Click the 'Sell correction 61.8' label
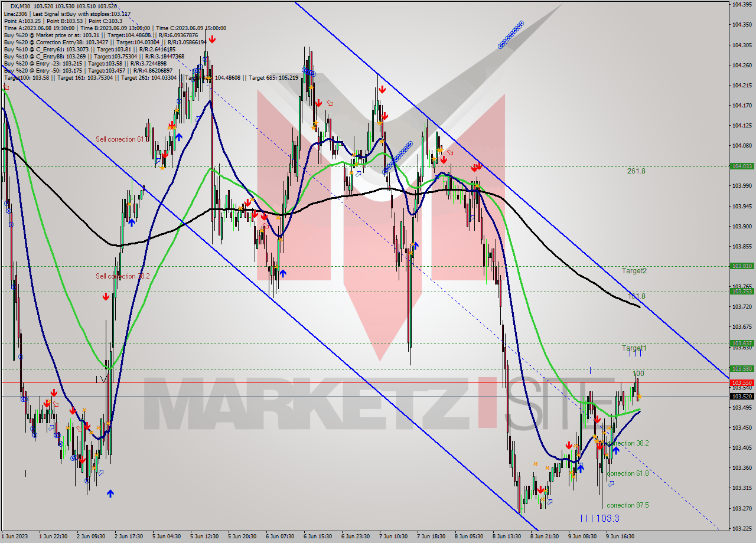Viewport: 756px width, 543px height. pyautogui.click(x=122, y=139)
